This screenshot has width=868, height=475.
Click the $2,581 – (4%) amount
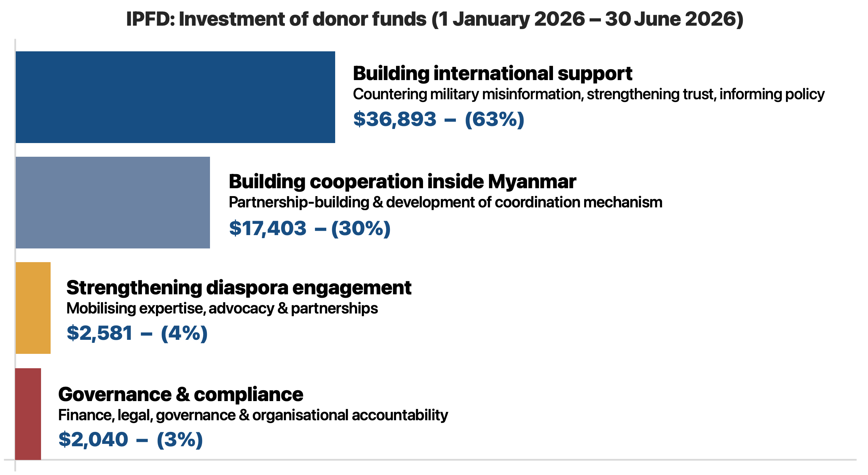(x=137, y=333)
